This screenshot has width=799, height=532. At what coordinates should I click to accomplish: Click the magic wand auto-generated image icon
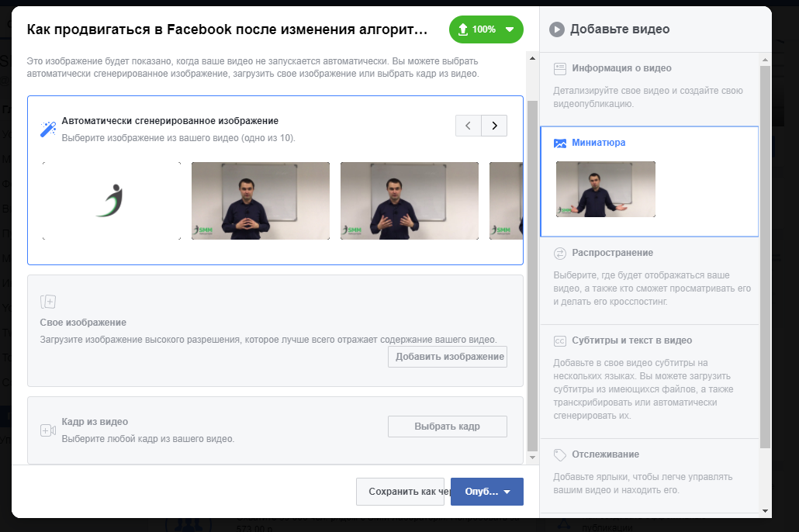click(x=48, y=129)
